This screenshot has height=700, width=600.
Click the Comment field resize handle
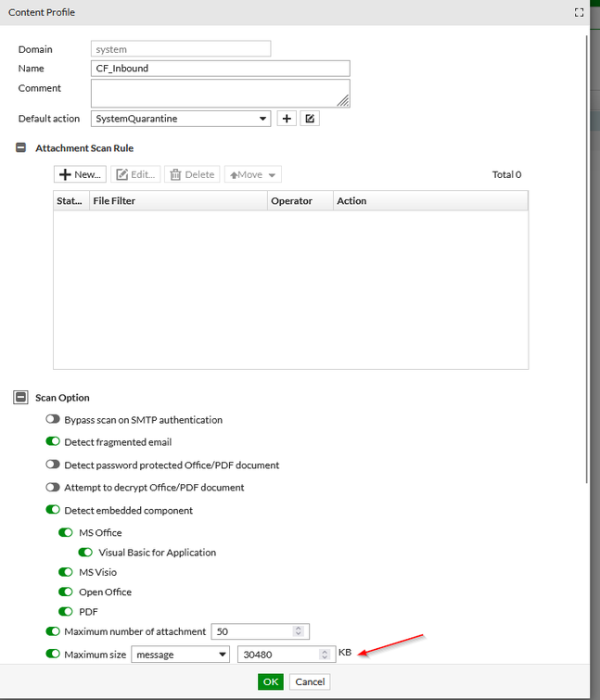(x=343, y=101)
